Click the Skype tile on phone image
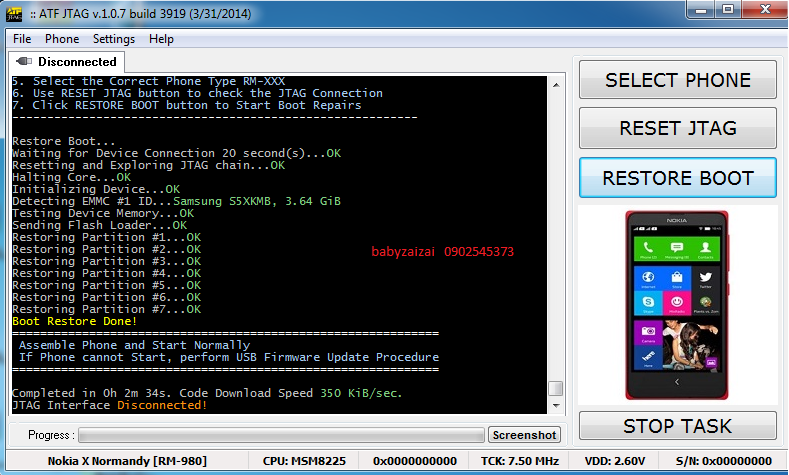 (647, 301)
